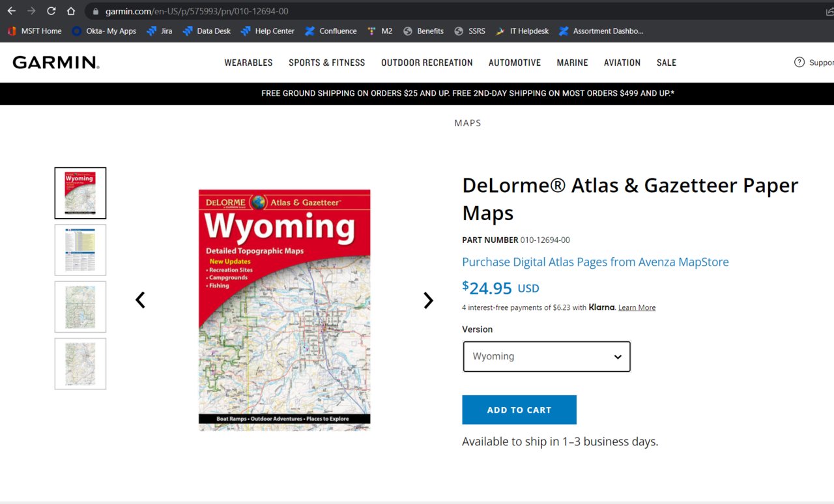Reload the page with the refresh icon

(x=51, y=11)
